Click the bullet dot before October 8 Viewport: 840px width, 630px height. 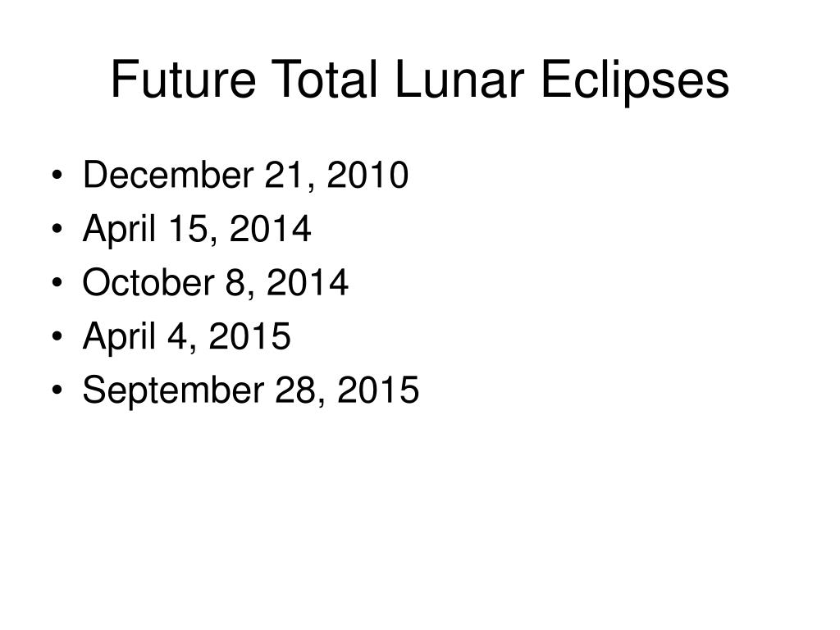(x=57, y=282)
